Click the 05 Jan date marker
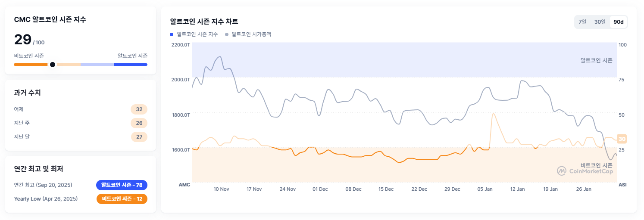644x220 pixels. [485, 189]
